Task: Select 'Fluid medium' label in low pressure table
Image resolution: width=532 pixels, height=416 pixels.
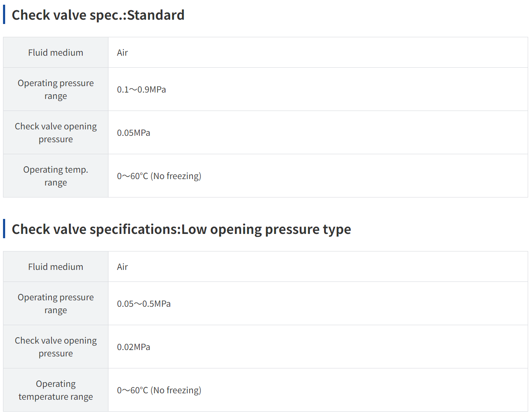Action: tap(56, 267)
